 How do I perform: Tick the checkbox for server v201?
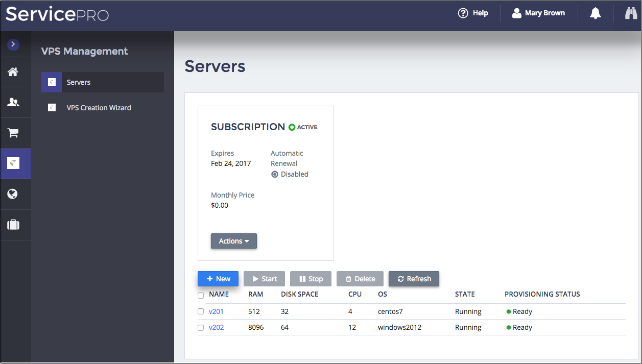coord(201,312)
